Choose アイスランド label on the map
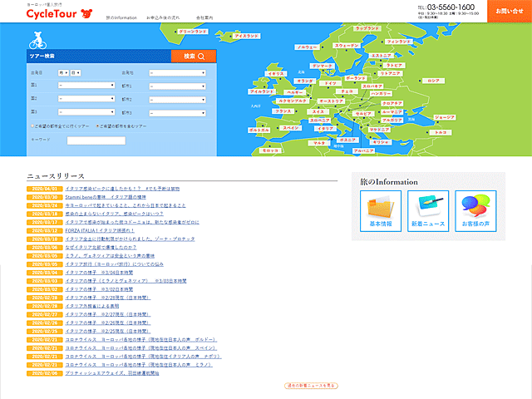The width and height of the screenshot is (532, 399). [x=248, y=37]
